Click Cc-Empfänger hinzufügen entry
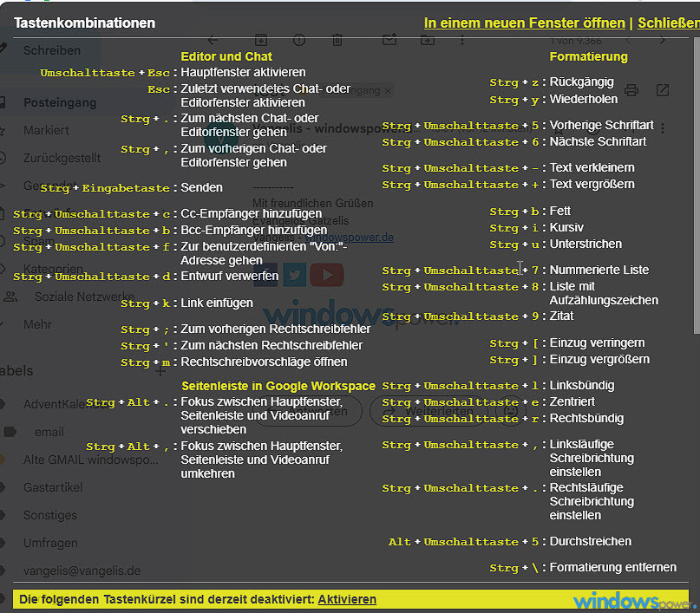The height and width of the screenshot is (613, 700). (x=252, y=213)
